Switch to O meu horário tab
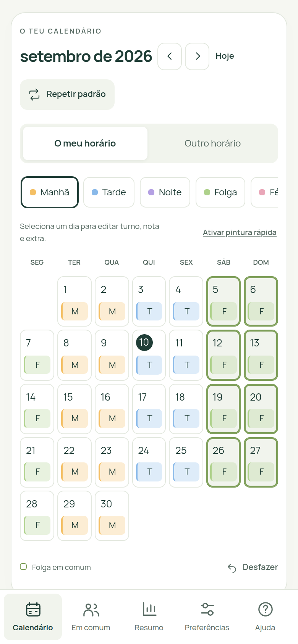 tap(85, 143)
